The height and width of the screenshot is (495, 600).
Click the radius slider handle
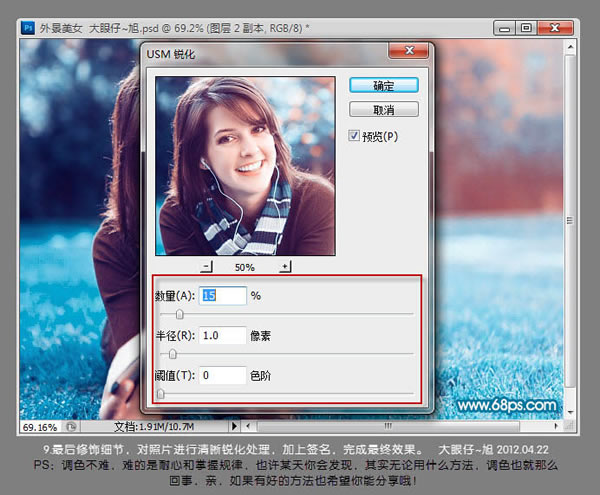coord(173,354)
